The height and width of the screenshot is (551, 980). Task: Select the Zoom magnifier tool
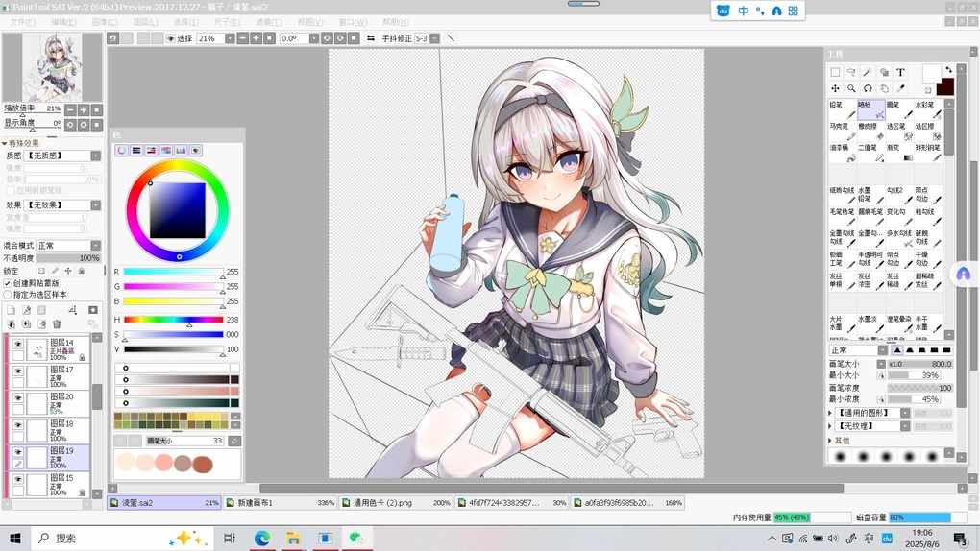coord(851,88)
